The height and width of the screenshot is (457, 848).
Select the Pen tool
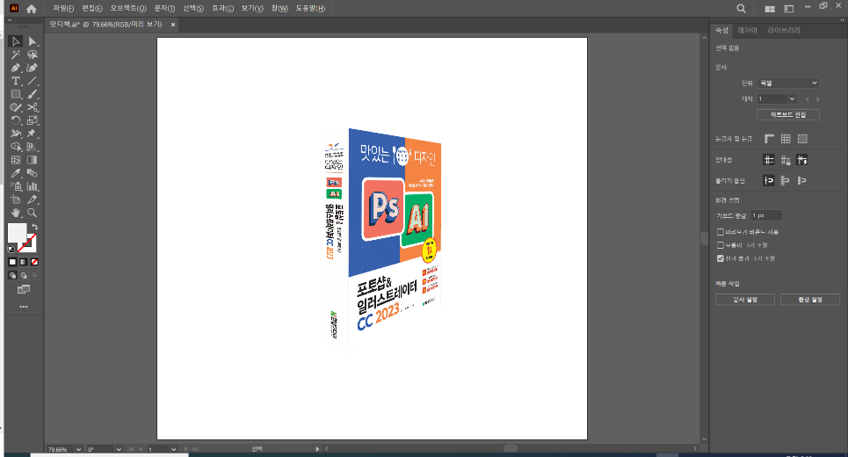pyautogui.click(x=16, y=68)
